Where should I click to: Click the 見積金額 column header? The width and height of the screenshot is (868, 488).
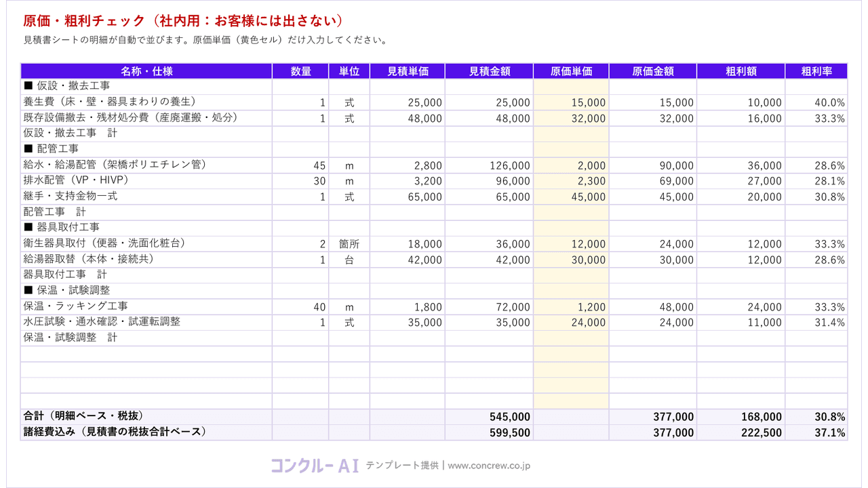tap(489, 71)
